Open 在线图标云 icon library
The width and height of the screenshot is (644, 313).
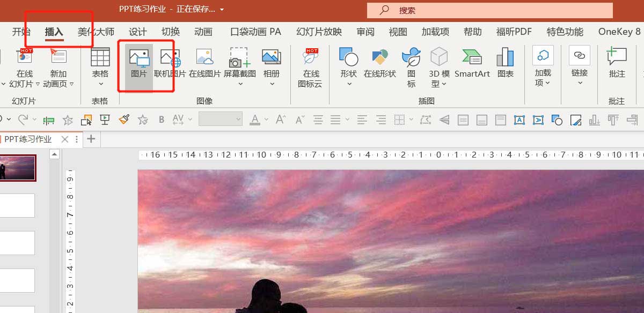pyautogui.click(x=311, y=57)
